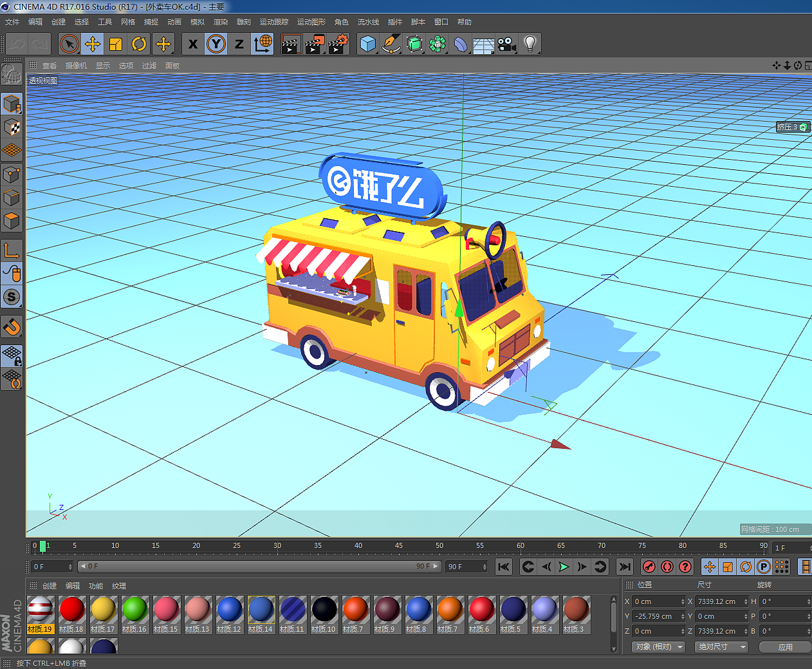Toggle Z axis lock
The image size is (812, 669).
click(x=239, y=44)
